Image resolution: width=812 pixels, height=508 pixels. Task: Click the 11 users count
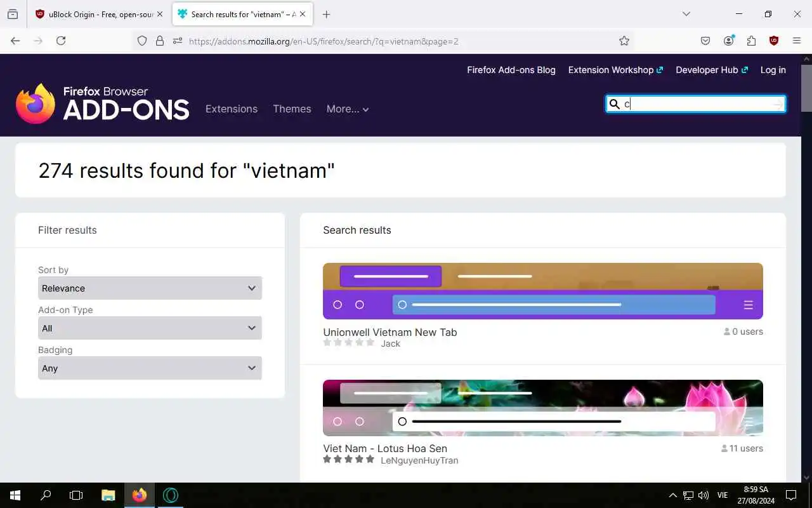[x=742, y=448]
